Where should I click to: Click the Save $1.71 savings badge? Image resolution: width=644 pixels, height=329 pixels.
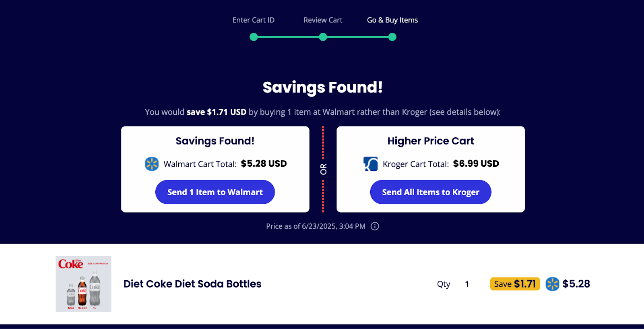[x=514, y=284]
